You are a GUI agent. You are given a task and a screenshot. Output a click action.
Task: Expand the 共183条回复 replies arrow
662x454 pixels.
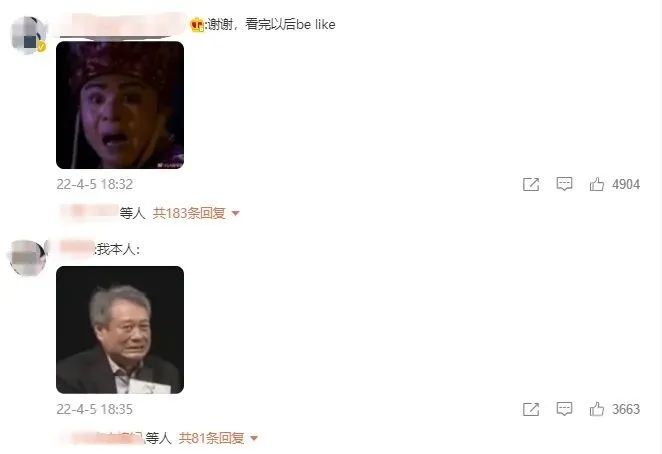coord(236,213)
